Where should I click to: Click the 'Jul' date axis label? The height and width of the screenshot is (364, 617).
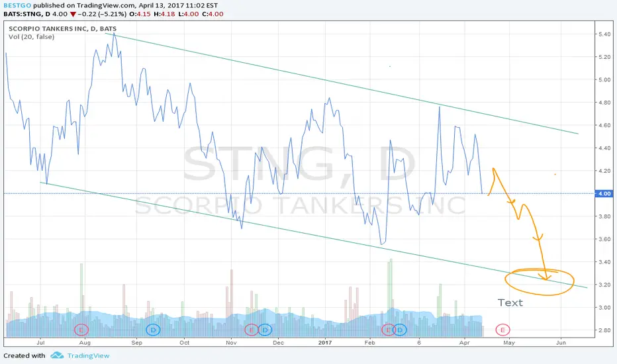click(x=40, y=343)
